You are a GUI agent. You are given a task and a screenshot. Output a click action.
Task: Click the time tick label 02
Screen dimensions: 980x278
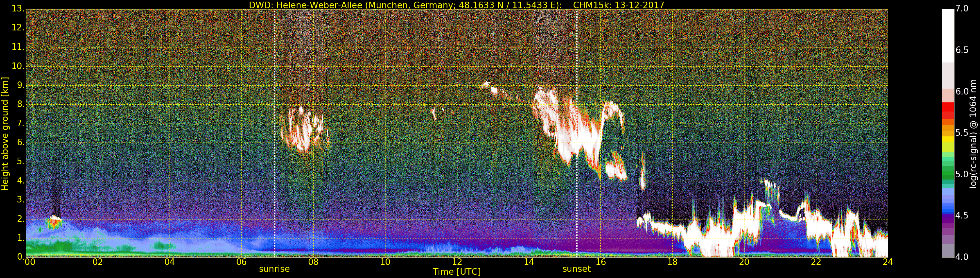98,262
